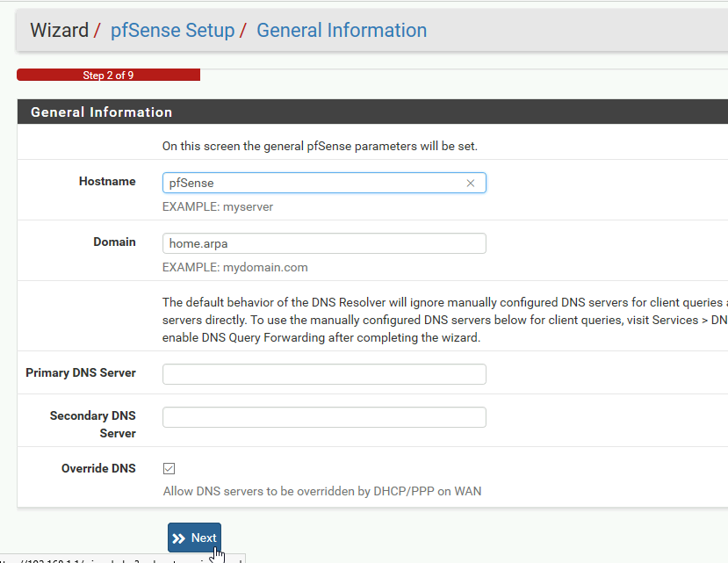The width and height of the screenshot is (728, 563).
Task: Toggle the Override DNS checkbox
Action: [169, 469]
